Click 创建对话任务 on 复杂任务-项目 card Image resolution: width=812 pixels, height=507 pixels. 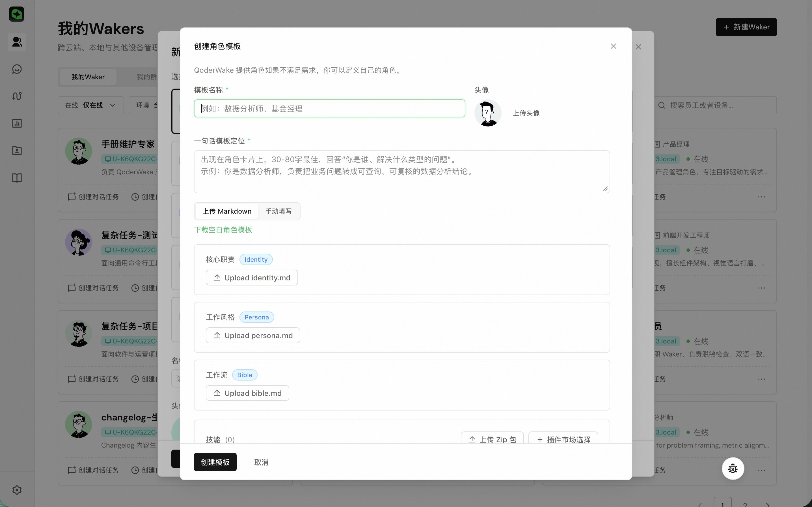(94, 379)
